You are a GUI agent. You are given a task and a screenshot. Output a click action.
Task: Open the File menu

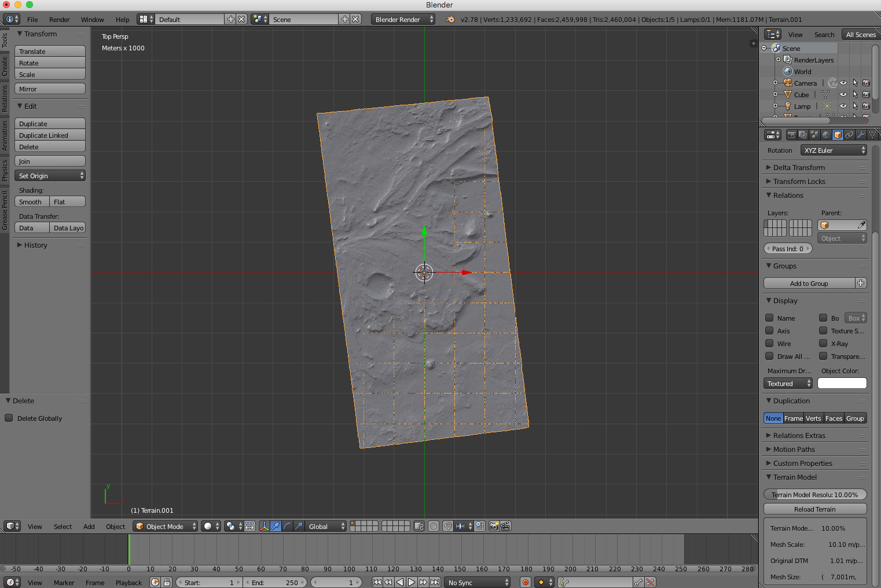32,19
